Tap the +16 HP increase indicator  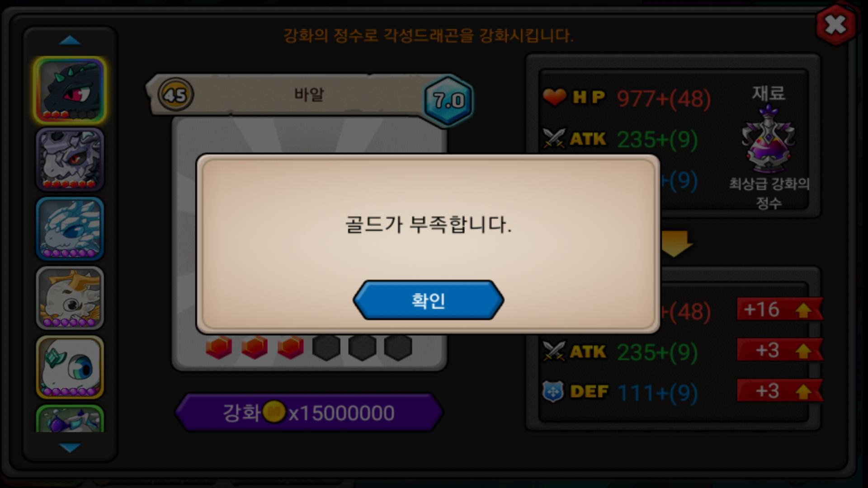click(779, 310)
